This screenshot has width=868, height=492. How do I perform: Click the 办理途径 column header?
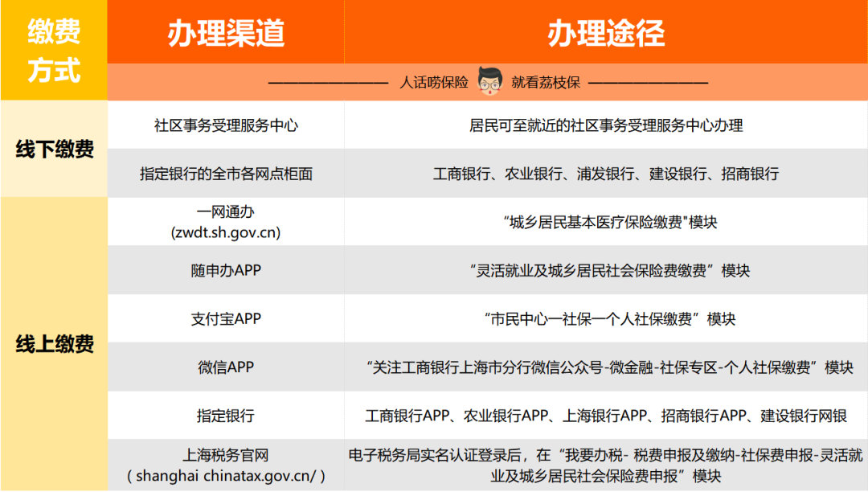[606, 33]
